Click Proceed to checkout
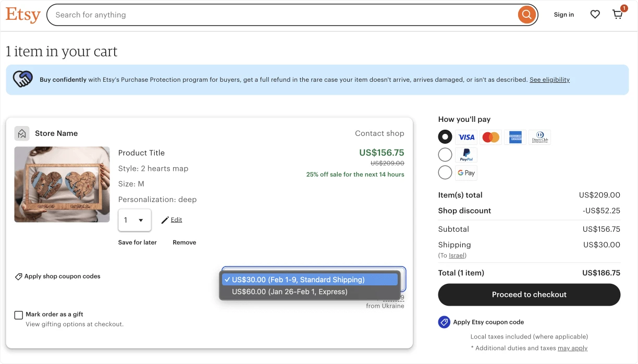 [x=529, y=295]
